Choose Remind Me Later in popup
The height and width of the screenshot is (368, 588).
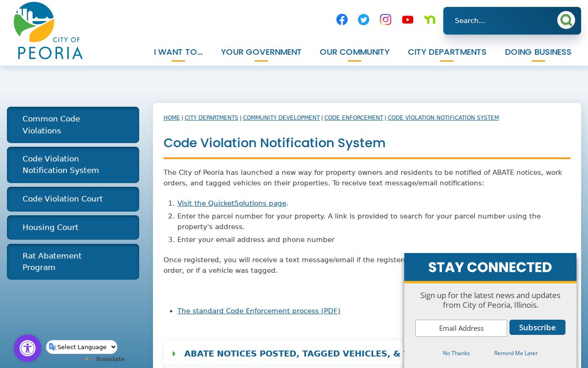(x=516, y=353)
